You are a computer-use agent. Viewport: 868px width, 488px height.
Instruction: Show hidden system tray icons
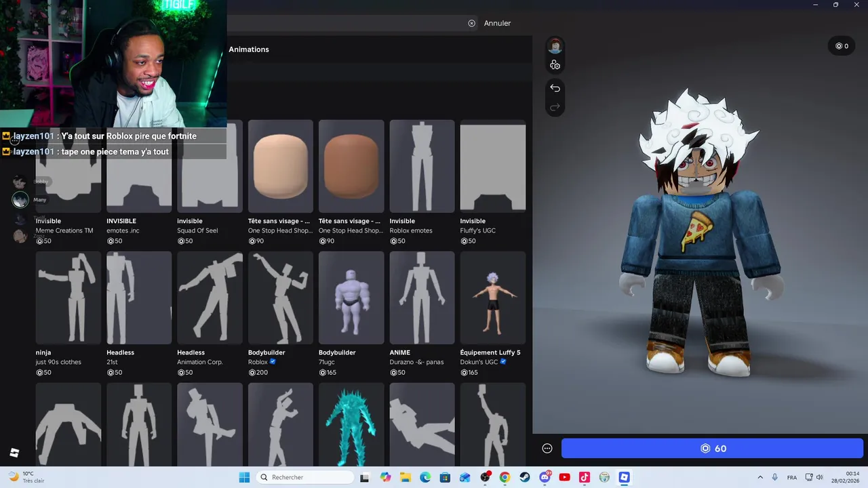point(760,477)
